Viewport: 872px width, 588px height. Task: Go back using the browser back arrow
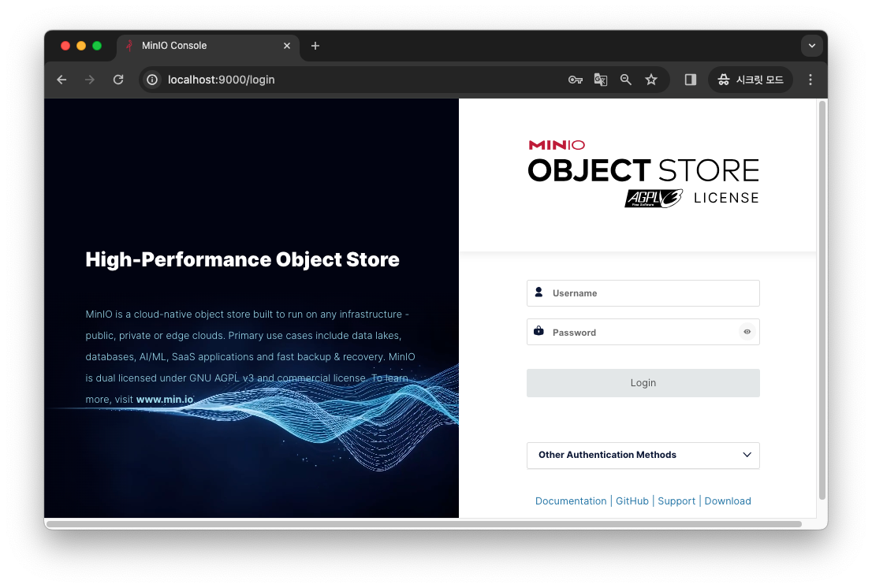(x=61, y=80)
